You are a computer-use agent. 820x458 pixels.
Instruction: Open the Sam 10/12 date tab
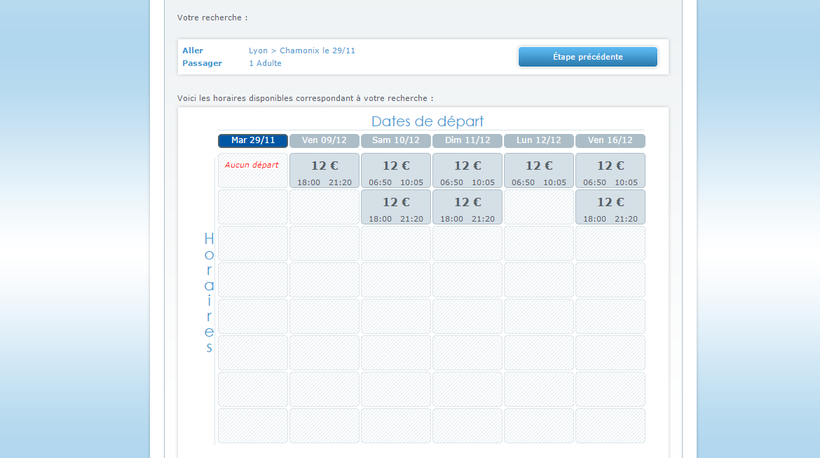point(396,141)
